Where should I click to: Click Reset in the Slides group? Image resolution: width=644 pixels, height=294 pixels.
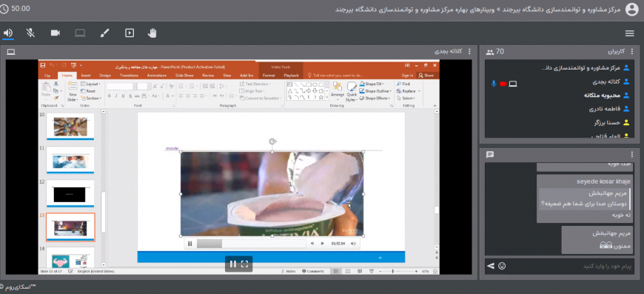click(89, 91)
